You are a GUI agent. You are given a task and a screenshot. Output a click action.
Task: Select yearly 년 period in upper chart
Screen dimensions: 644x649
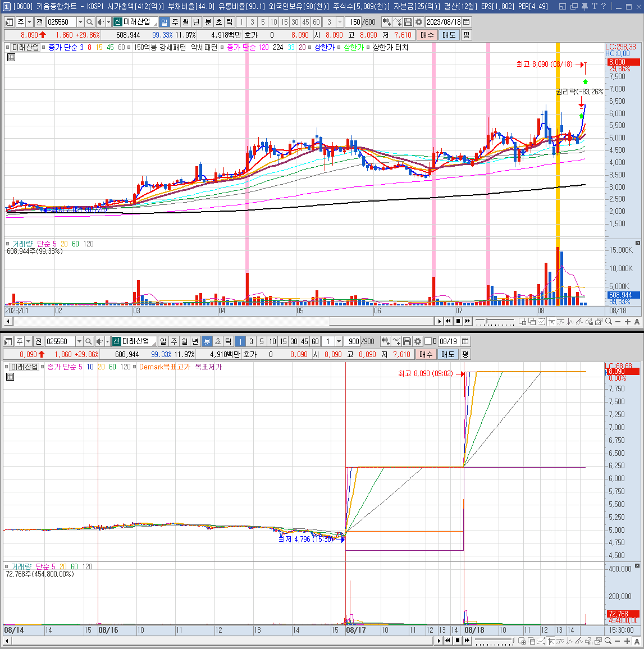pyautogui.click(x=197, y=22)
